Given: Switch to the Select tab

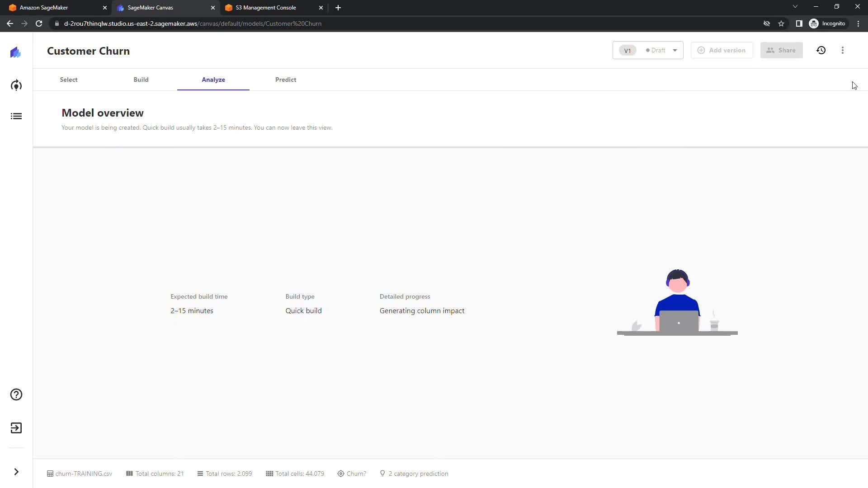Looking at the screenshot, I should coord(69,80).
